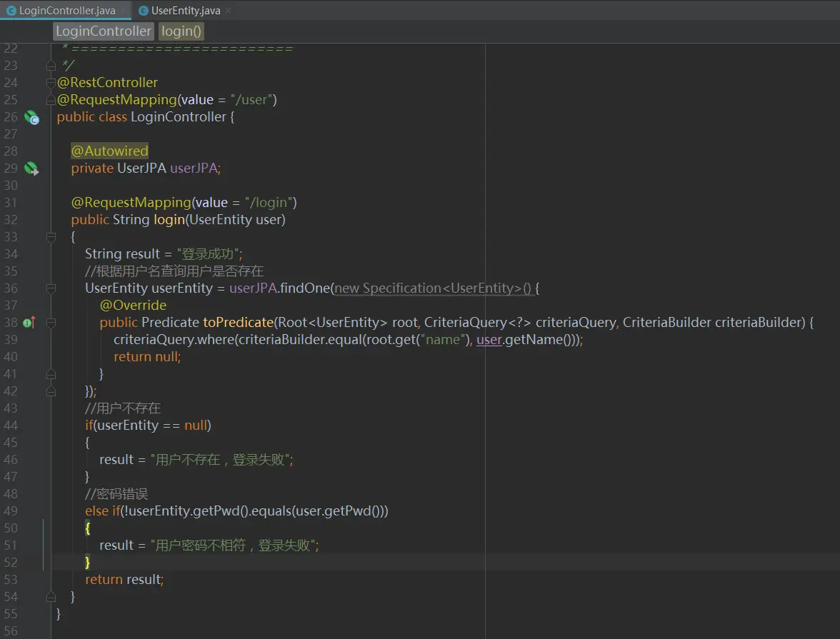Click the highlighted opening brace on line 50

pos(87,528)
